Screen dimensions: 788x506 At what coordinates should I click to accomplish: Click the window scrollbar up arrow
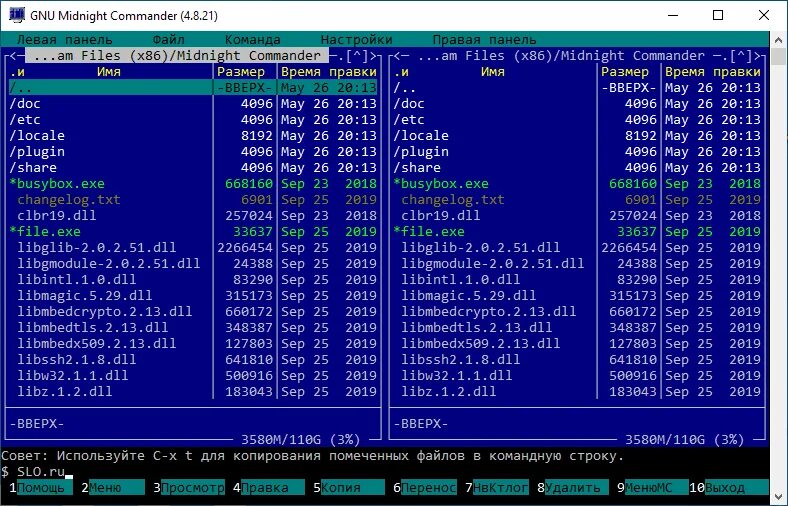click(x=778, y=40)
